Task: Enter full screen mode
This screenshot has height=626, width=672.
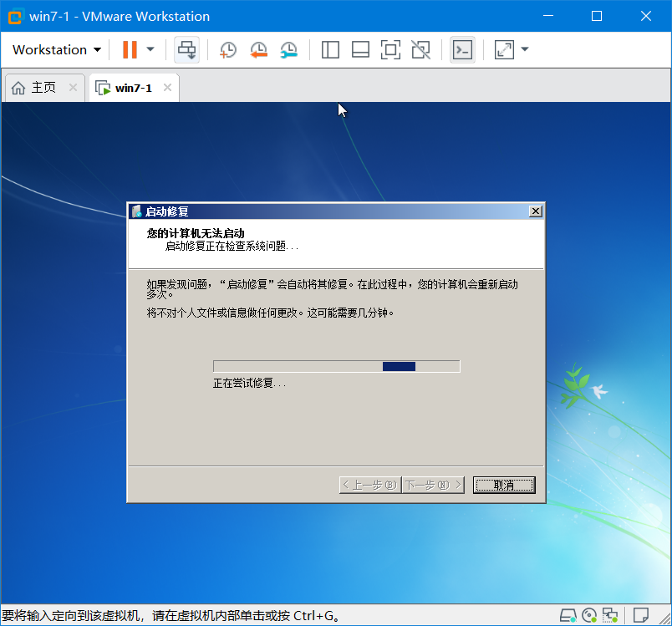Action: 390,49
